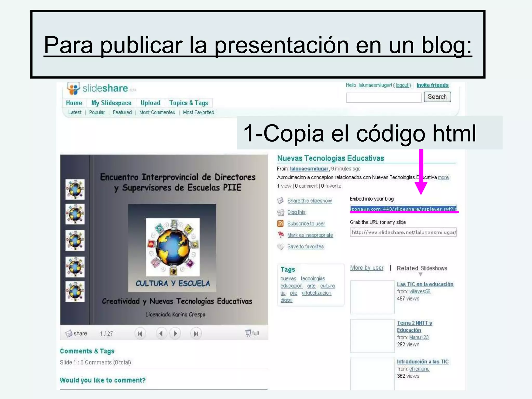Screen dimensions: 532x399
Task: Click the piie tag
Action: 294,293
